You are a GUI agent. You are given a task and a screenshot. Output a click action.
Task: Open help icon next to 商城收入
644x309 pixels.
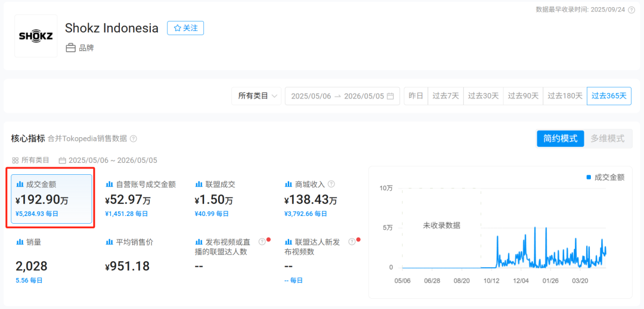(x=332, y=184)
